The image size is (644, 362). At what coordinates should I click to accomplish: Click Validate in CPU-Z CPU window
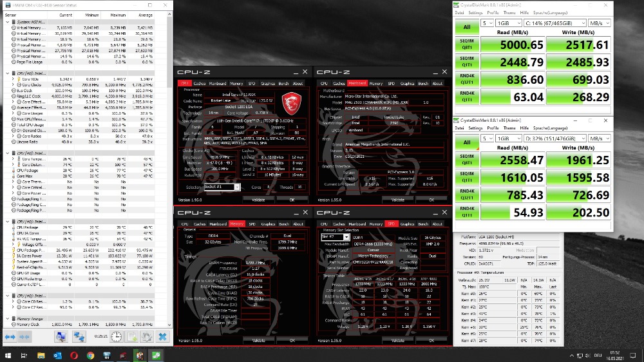[258, 200]
